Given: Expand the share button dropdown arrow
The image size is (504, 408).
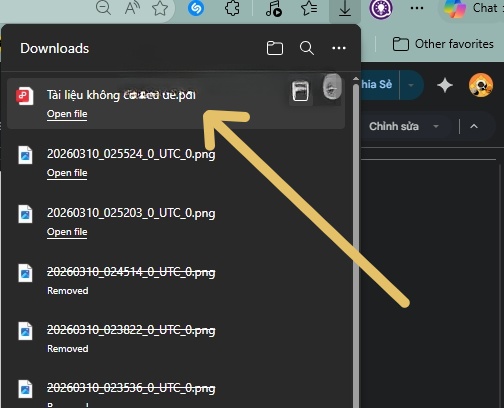Looking at the screenshot, I should click(411, 85).
